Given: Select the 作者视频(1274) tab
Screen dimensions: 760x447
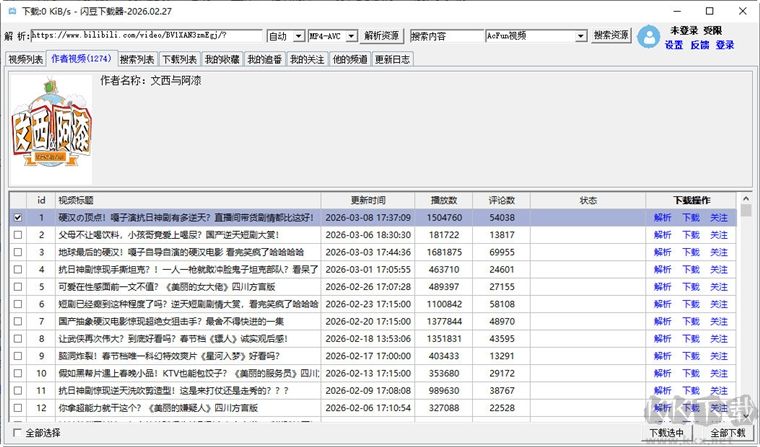Looking at the screenshot, I should pyautogui.click(x=82, y=59).
